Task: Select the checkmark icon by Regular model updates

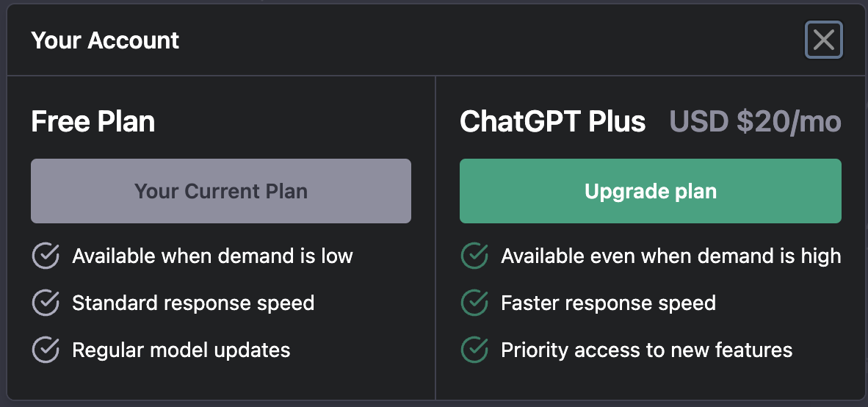Action: pyautogui.click(x=46, y=350)
